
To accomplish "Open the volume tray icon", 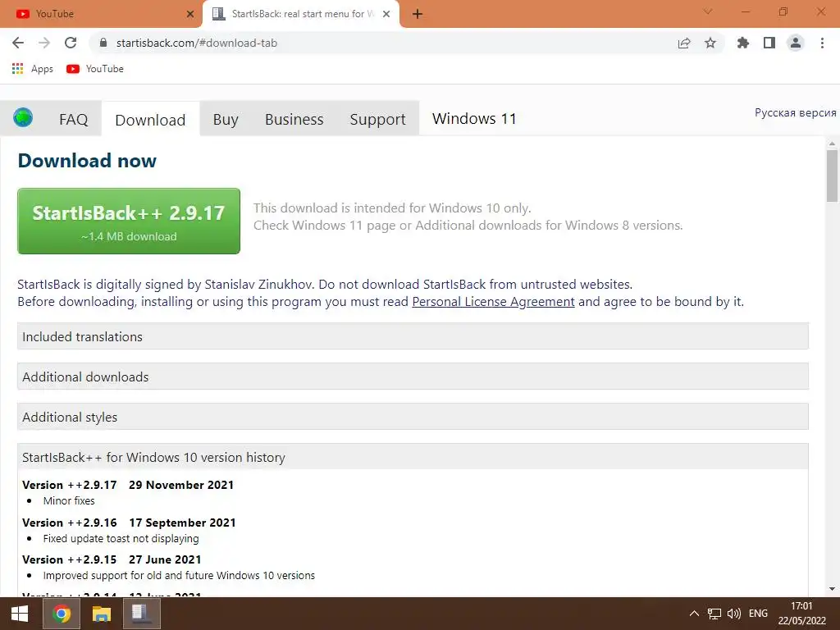I will pyautogui.click(x=734, y=614).
